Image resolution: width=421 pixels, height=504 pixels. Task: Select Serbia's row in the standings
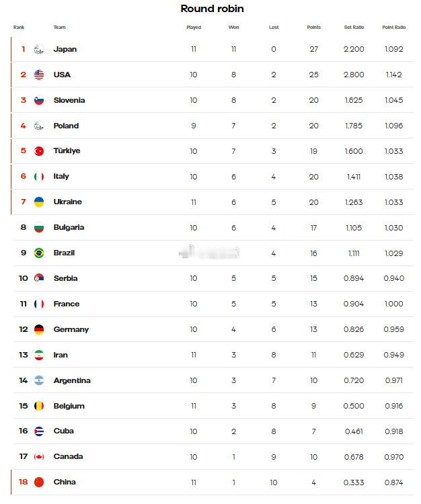tap(213, 278)
